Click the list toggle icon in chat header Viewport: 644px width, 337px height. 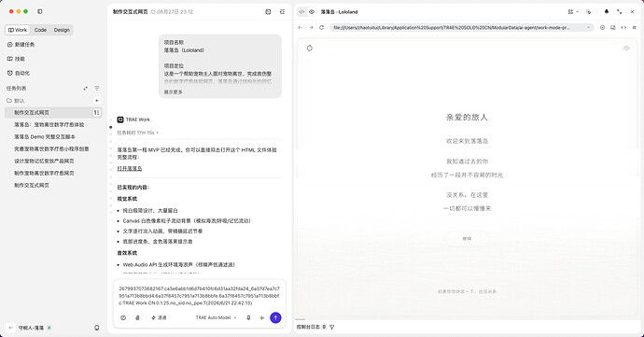[x=282, y=12]
